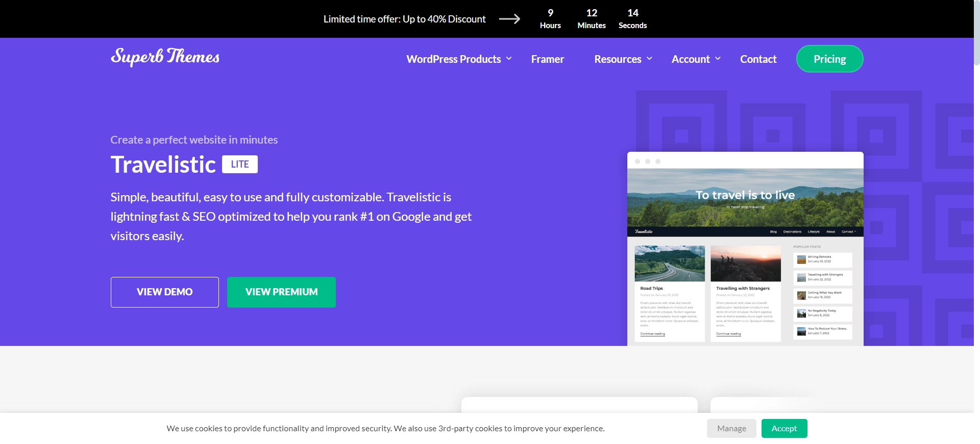Click the Travelling with Strangers sunset thumbnail
The width and height of the screenshot is (980, 444).
pos(745,264)
